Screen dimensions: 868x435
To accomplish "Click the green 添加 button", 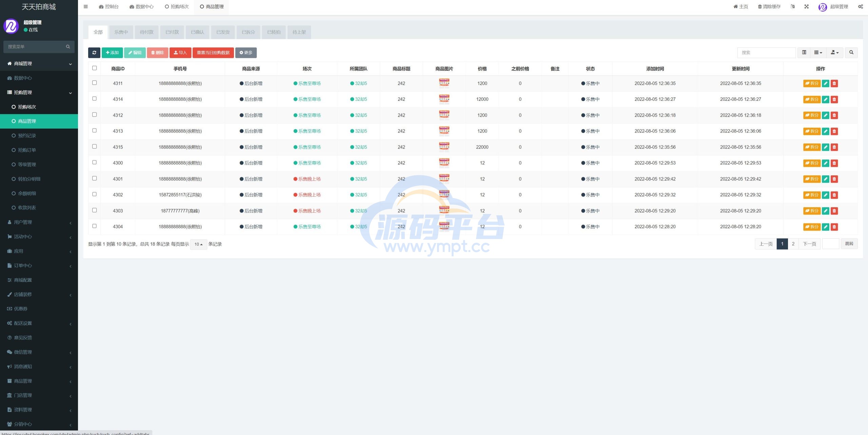I will [112, 53].
